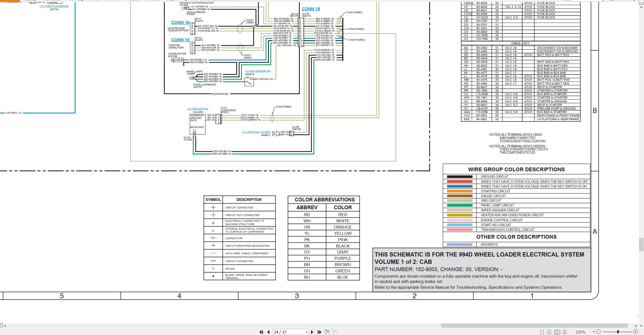Viewport: 644px width, 335px height.
Task: Open the CONN 19 link
Action: (x=311, y=9)
